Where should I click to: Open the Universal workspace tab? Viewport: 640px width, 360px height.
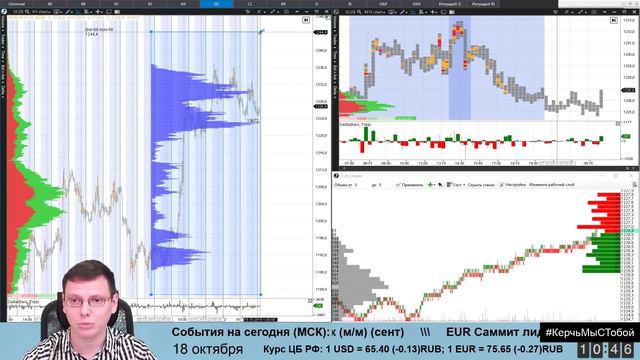16,4
